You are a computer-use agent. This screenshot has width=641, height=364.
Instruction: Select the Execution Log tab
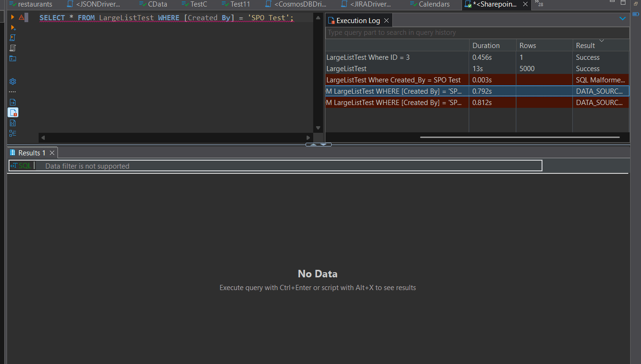click(x=358, y=20)
